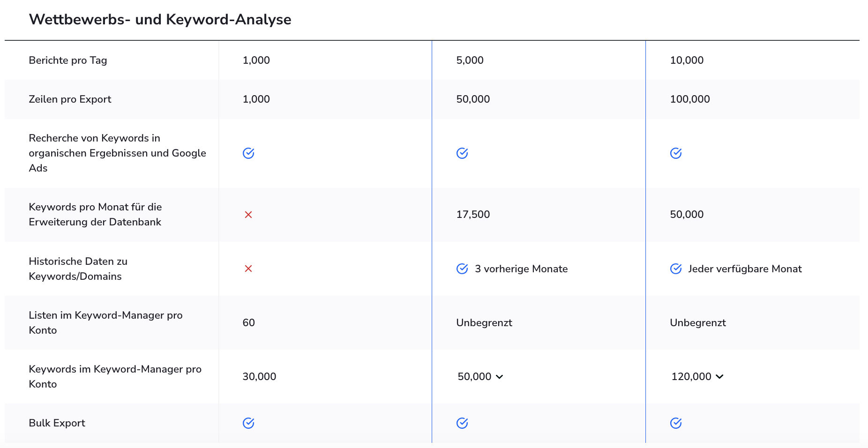Click the Bulk Export checkmark under the 50,000 dropdown
This screenshot has width=868, height=448.
coord(462,423)
